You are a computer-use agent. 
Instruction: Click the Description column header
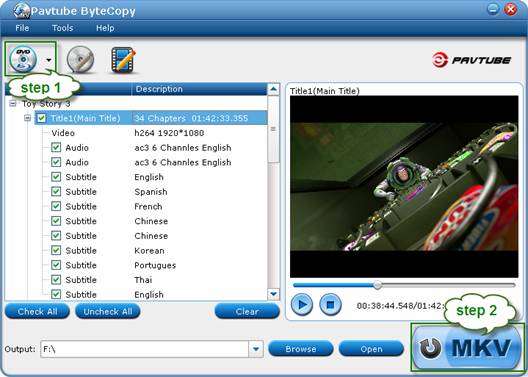click(x=199, y=89)
